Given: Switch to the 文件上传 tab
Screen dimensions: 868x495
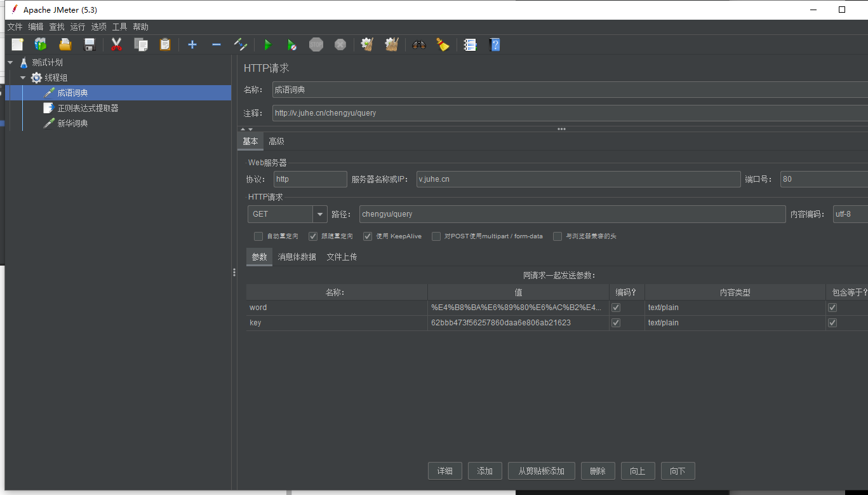Looking at the screenshot, I should pos(342,257).
